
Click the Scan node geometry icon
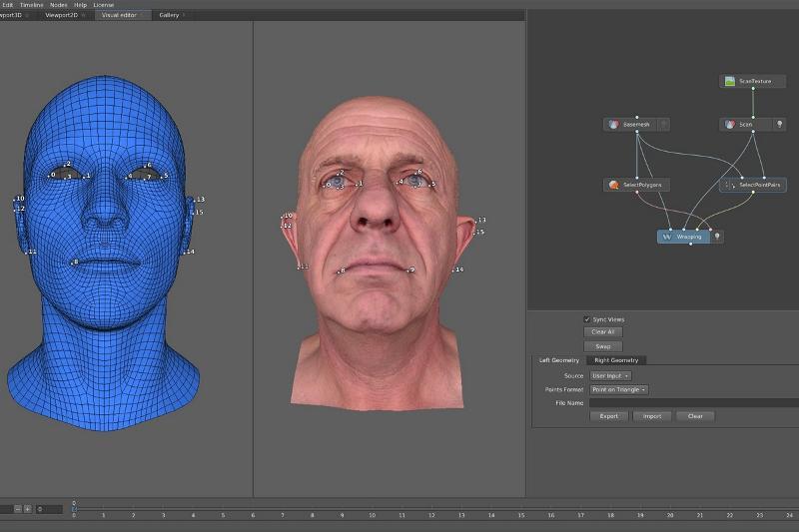coord(730,125)
